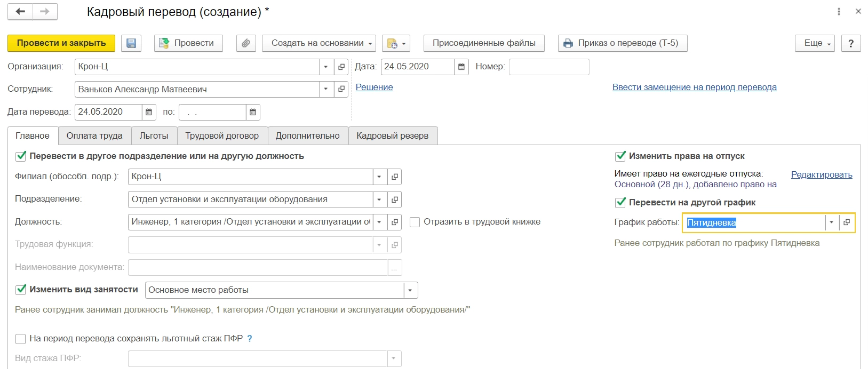Open Подразделение record via open icon

pyautogui.click(x=395, y=200)
